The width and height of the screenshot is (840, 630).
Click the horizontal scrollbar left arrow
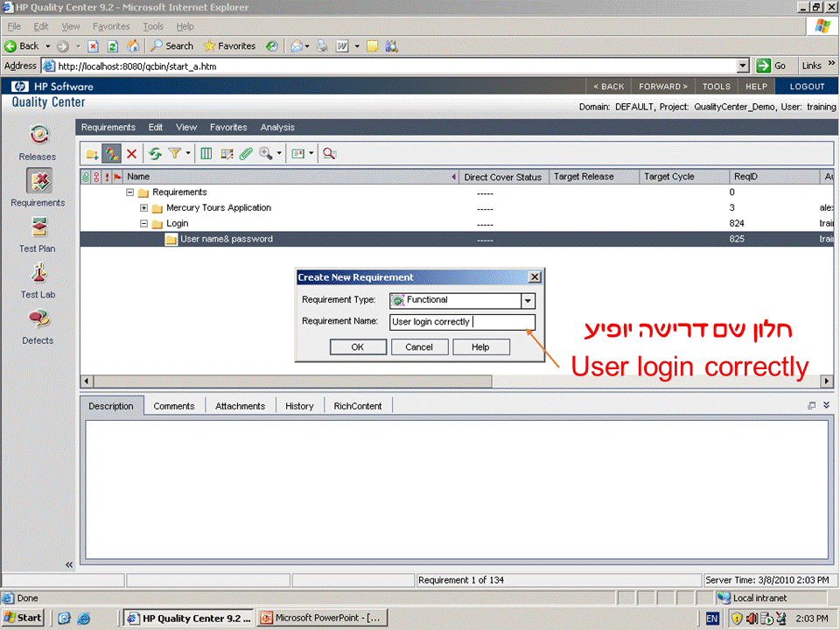point(87,381)
